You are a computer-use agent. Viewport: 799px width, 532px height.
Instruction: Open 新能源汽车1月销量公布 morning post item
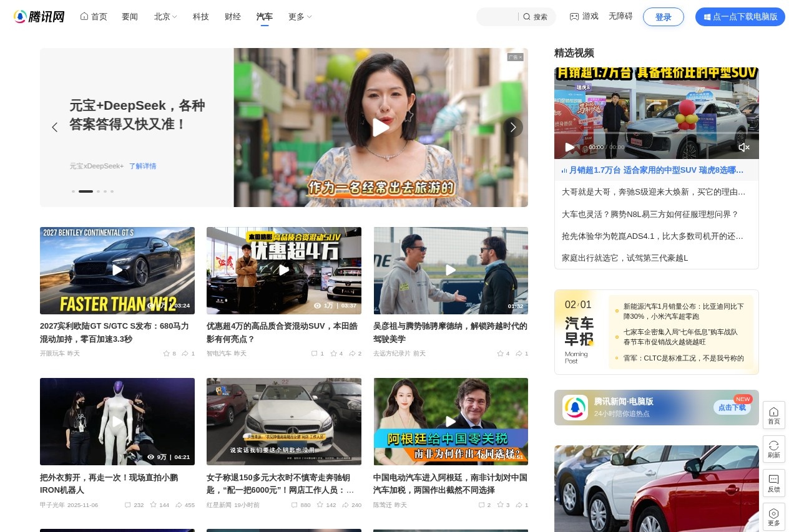tap(684, 311)
